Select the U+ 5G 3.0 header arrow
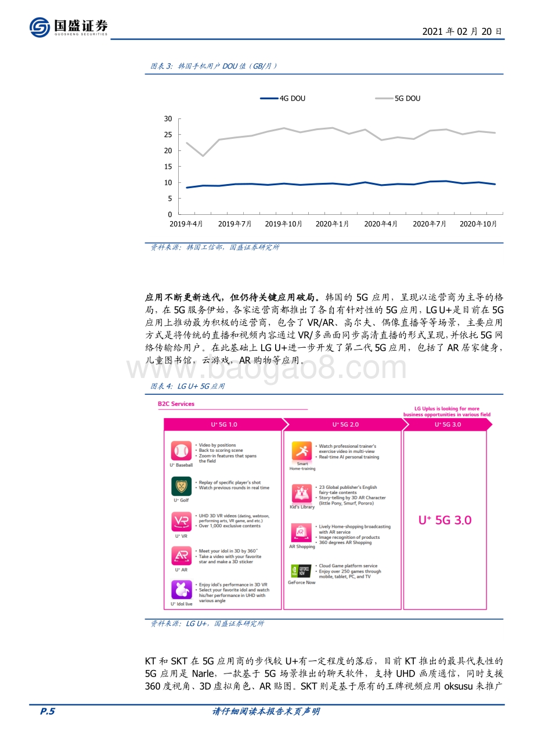Viewport: 534px width, 756px height. [448, 424]
